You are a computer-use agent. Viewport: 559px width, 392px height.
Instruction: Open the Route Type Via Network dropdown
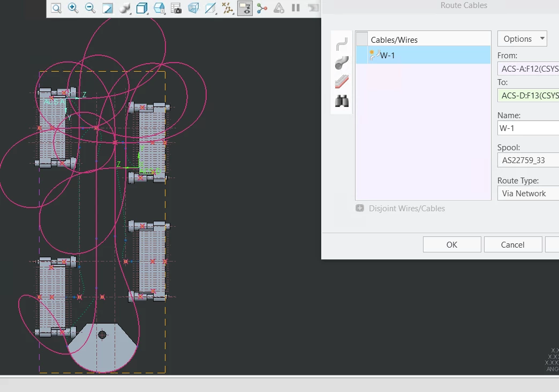[528, 194]
